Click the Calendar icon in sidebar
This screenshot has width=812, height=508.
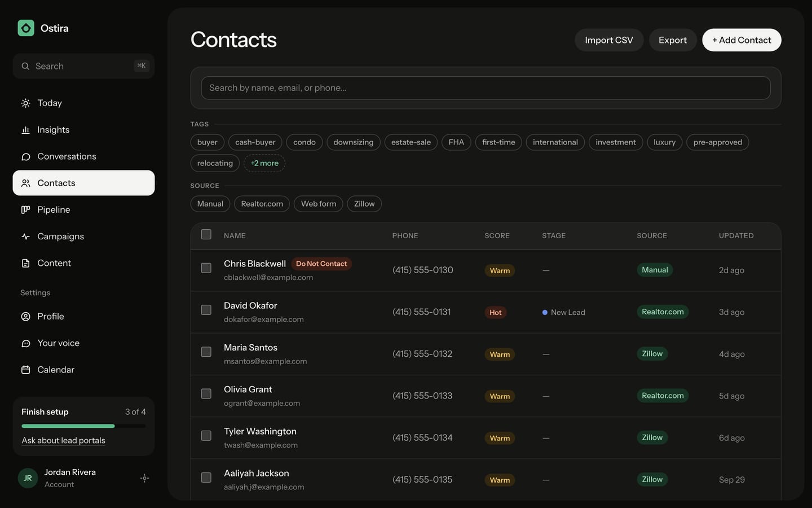click(x=25, y=370)
